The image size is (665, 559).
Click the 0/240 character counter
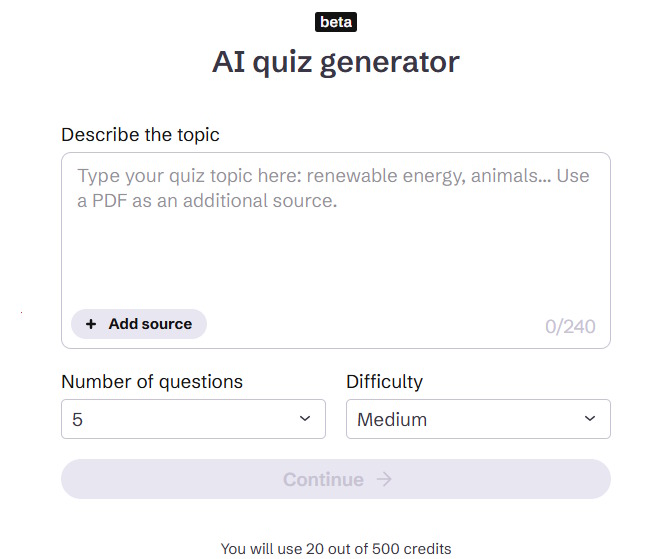click(x=570, y=327)
